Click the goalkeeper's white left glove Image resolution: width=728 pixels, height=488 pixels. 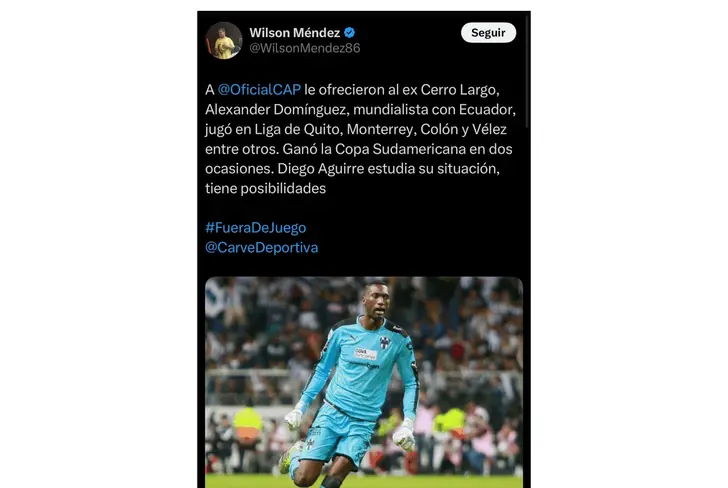404,435
